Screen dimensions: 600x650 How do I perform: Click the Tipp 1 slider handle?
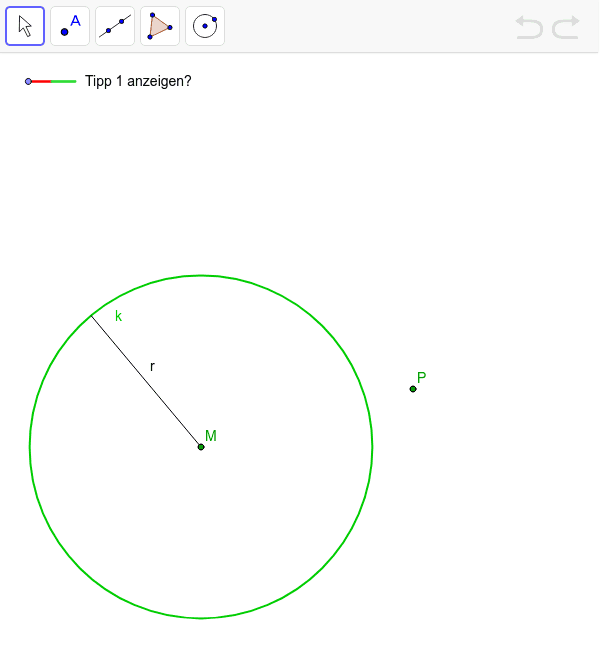[28, 82]
